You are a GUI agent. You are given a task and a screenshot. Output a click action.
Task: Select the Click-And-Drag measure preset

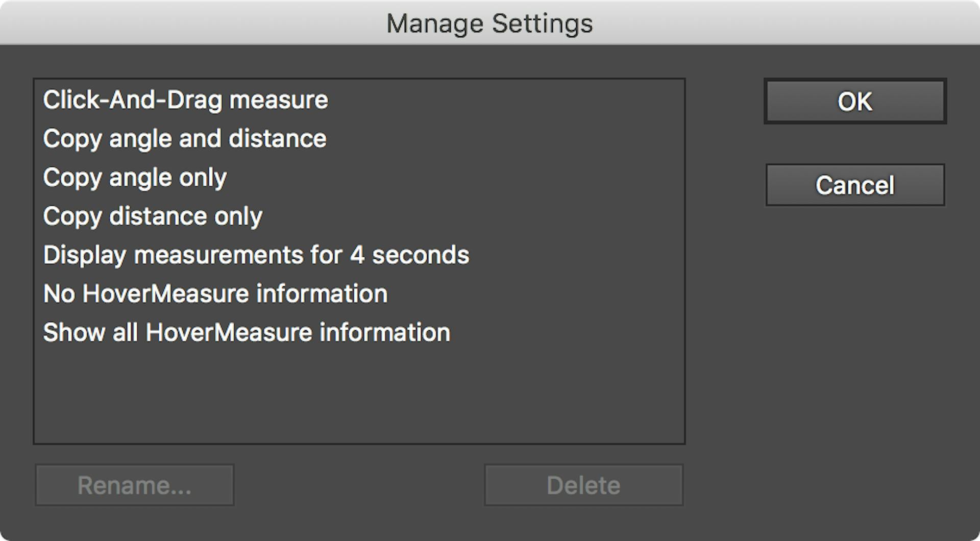[185, 100]
